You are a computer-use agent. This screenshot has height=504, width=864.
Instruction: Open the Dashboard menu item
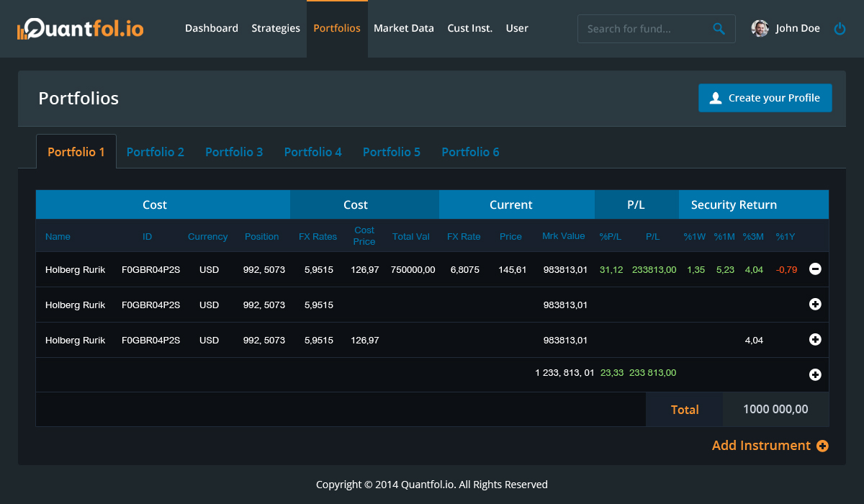211,29
